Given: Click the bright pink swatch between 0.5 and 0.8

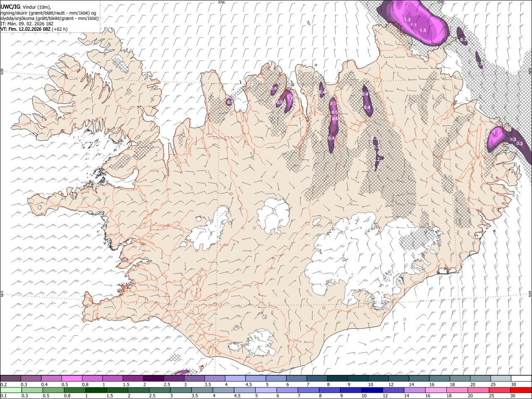Looking at the screenshot, I should point(71,378).
